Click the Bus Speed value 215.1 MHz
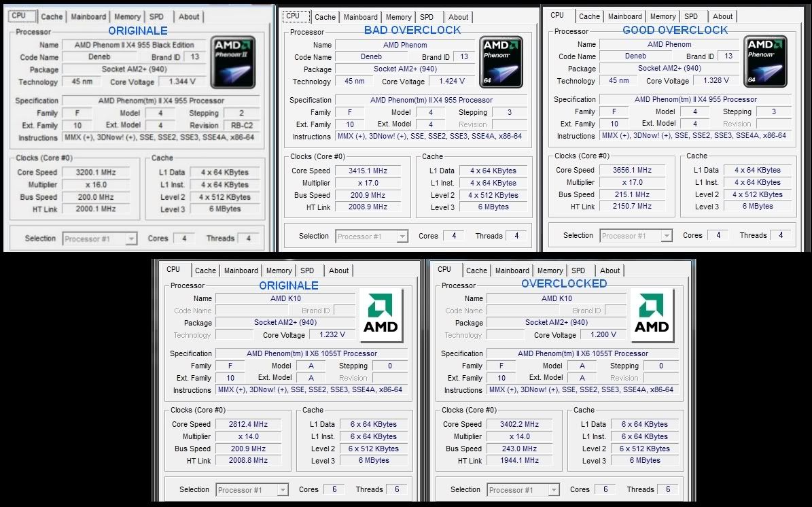812x507 pixels. click(633, 194)
